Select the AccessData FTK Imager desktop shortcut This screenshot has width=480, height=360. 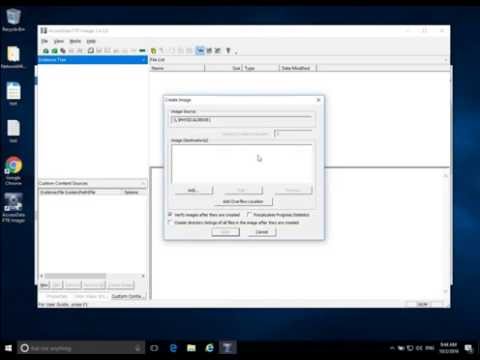point(13,207)
